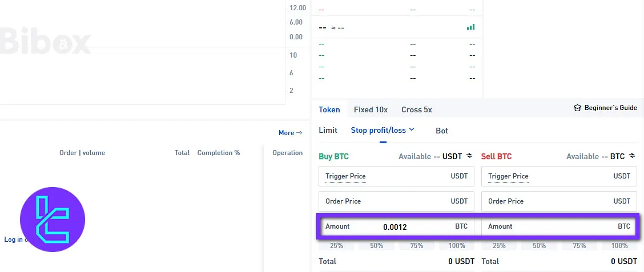
Task: Focus the Sell BTC Order Price field
Action: [559, 201]
